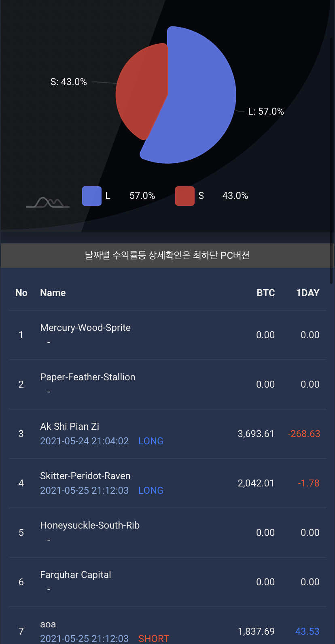
Task: Open Farquhar Capital trader entry
Action: 75,575
